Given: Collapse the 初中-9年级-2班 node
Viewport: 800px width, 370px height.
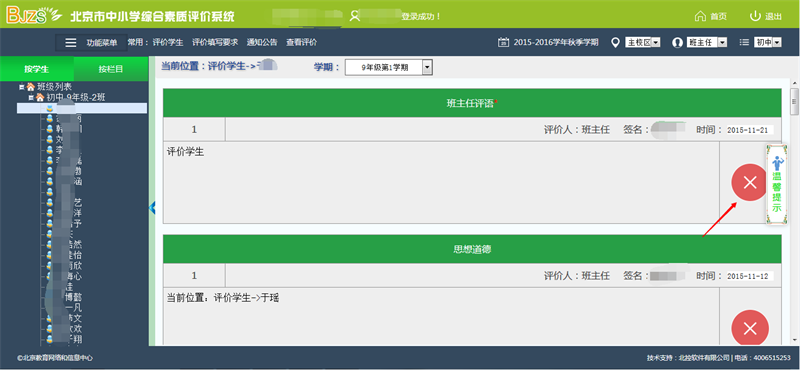Looking at the screenshot, I should pyautogui.click(x=31, y=97).
